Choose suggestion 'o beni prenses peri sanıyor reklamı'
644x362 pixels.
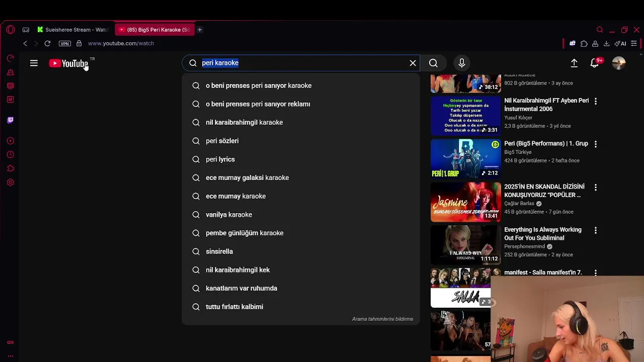[301, 104]
